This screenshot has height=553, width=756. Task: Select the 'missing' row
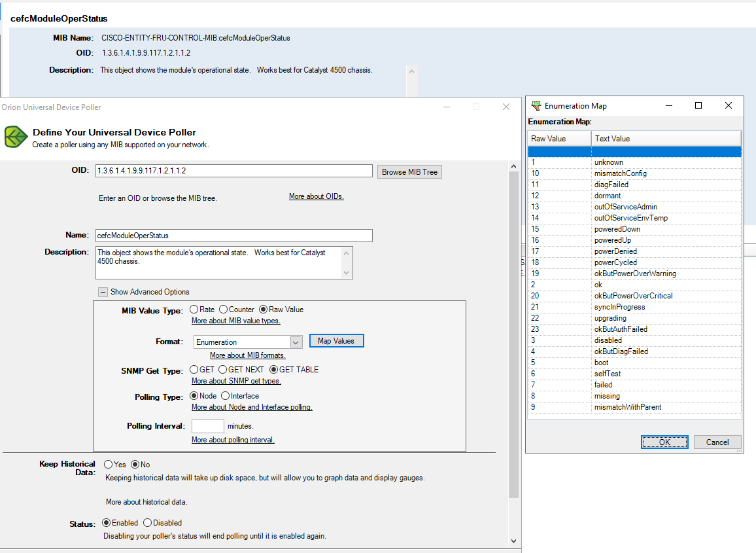pos(634,395)
